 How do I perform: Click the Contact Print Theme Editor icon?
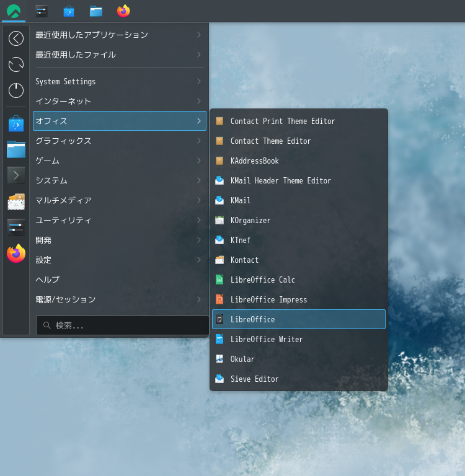(219, 121)
